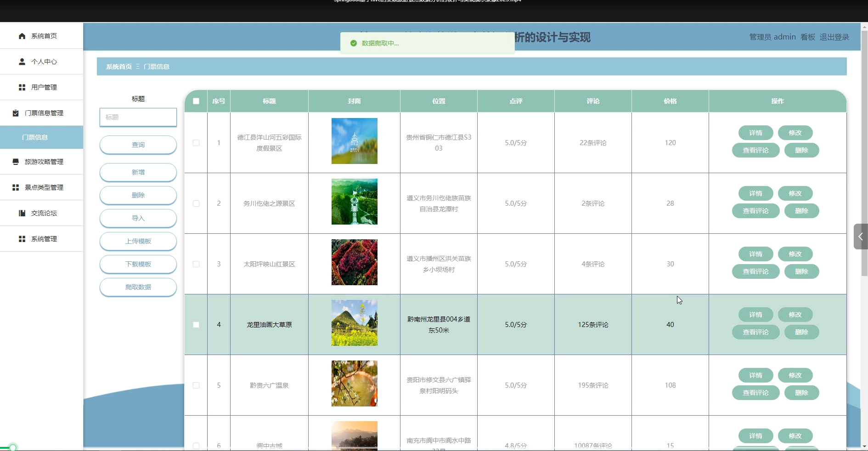Click the 删除 button in left panel
The height and width of the screenshot is (451, 868).
click(x=138, y=195)
